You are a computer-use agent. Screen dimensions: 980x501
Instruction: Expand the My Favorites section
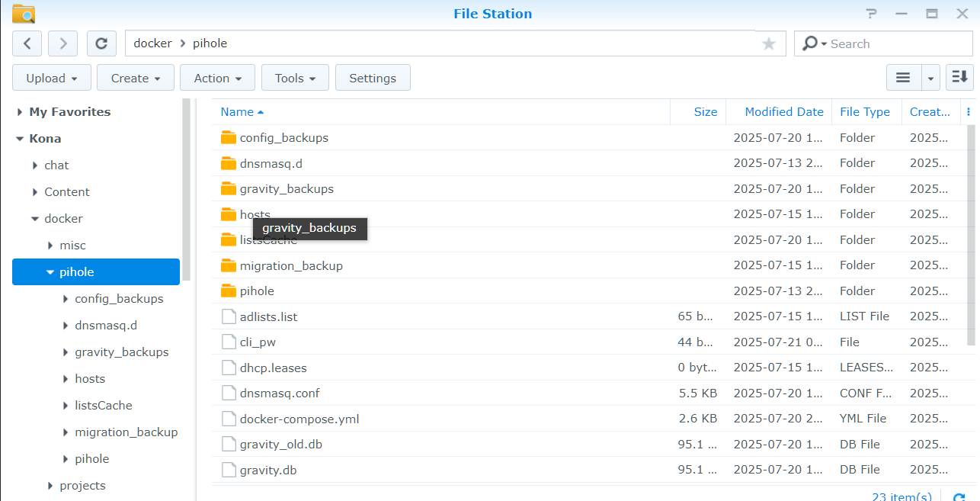pyautogui.click(x=19, y=112)
